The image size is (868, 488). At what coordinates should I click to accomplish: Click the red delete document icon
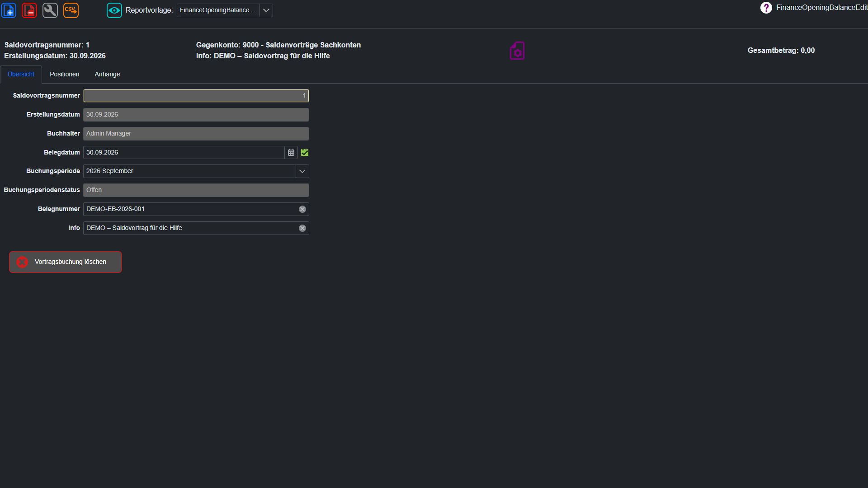click(x=29, y=10)
